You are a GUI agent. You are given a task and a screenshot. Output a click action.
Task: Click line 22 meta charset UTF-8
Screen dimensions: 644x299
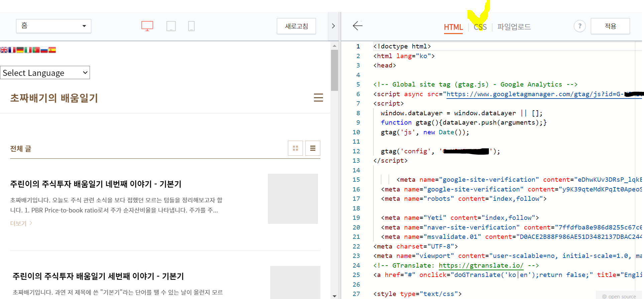pyautogui.click(x=416, y=247)
